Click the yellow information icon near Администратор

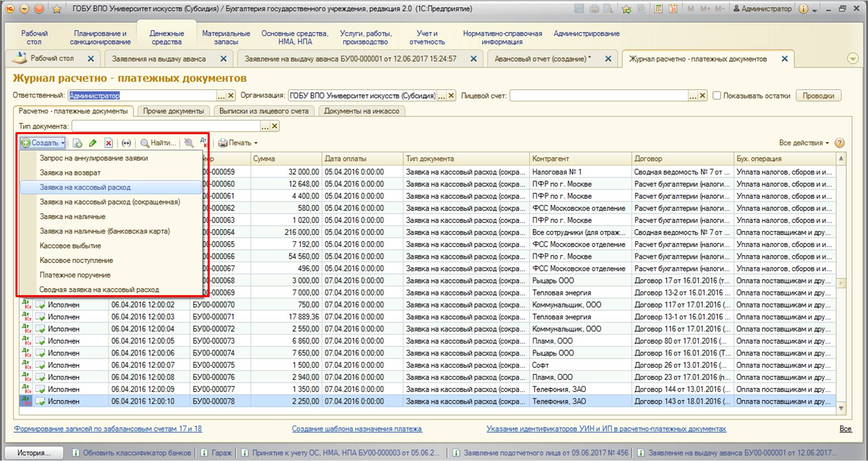coord(803,9)
